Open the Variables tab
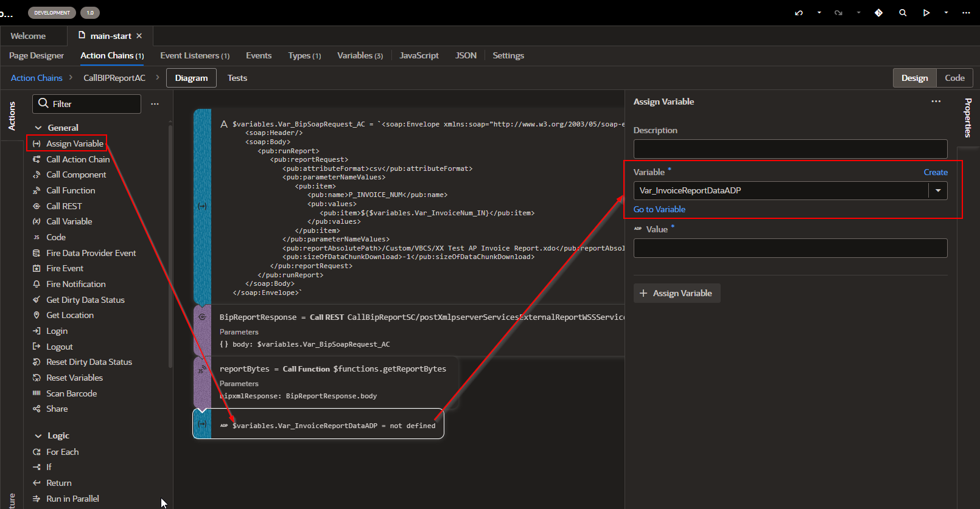 (360, 55)
